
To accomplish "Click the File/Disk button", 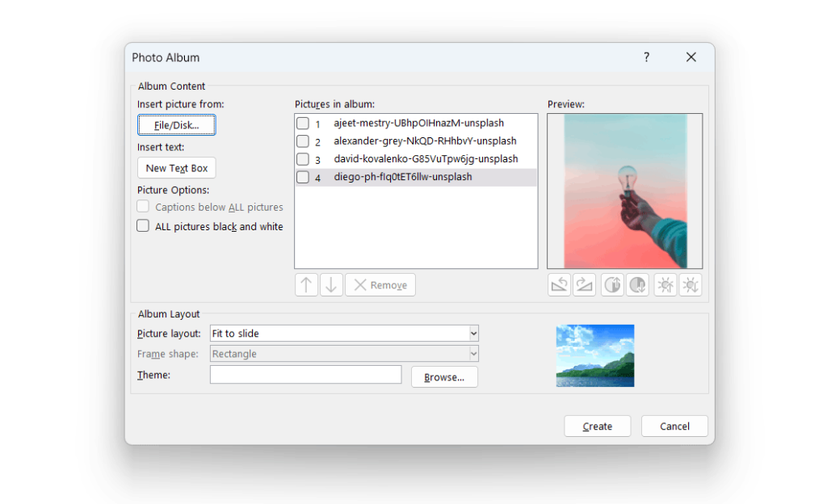I will click(176, 124).
